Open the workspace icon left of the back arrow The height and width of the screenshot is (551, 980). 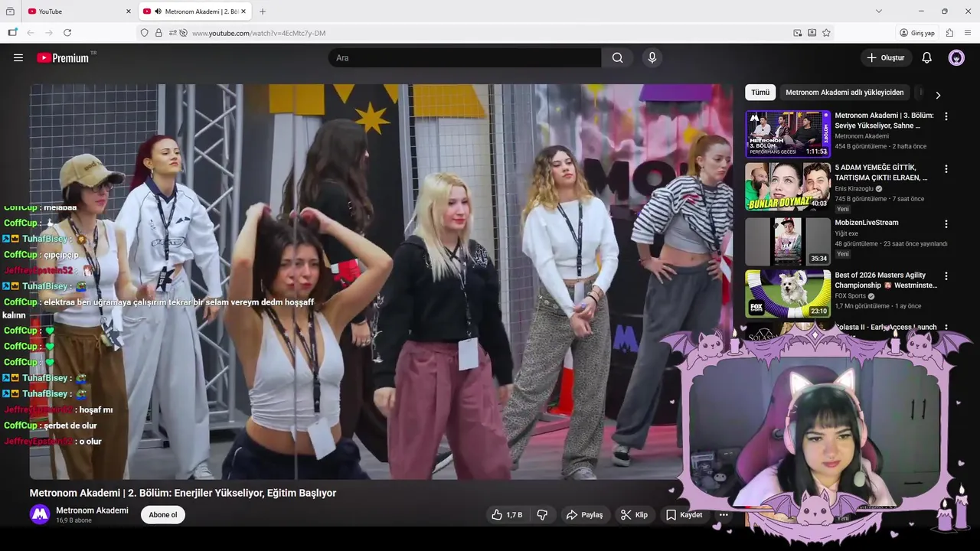click(12, 33)
